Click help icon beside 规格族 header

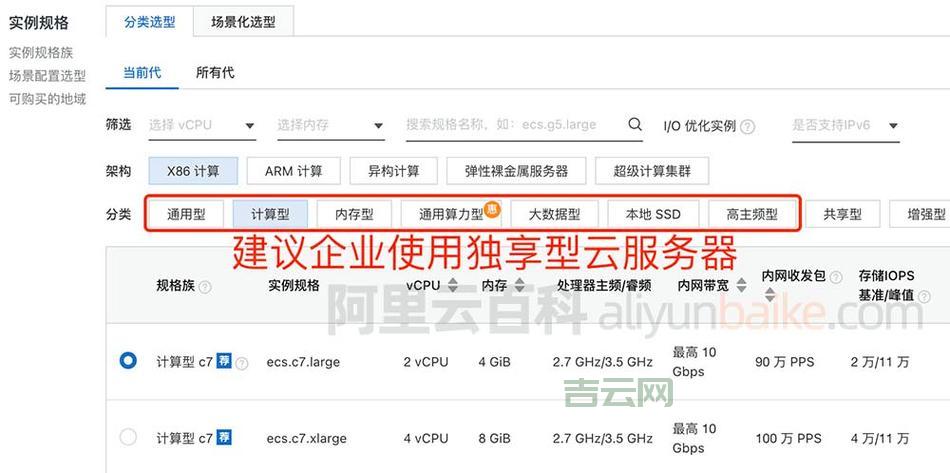coord(205,287)
